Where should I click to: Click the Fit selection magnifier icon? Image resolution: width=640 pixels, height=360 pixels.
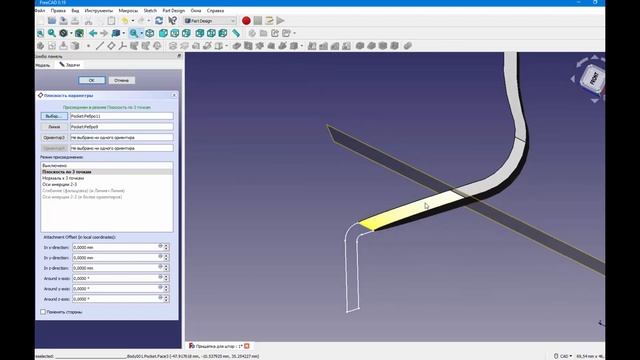coord(52,33)
